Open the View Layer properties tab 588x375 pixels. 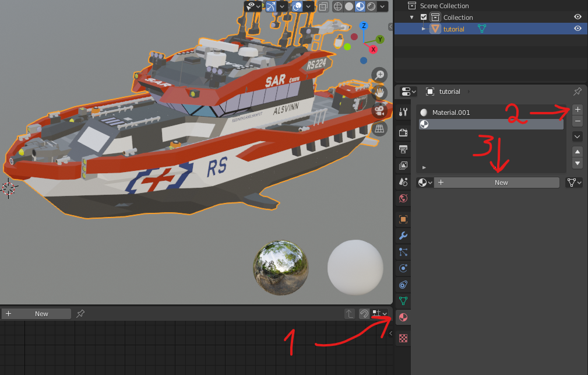[403, 165]
